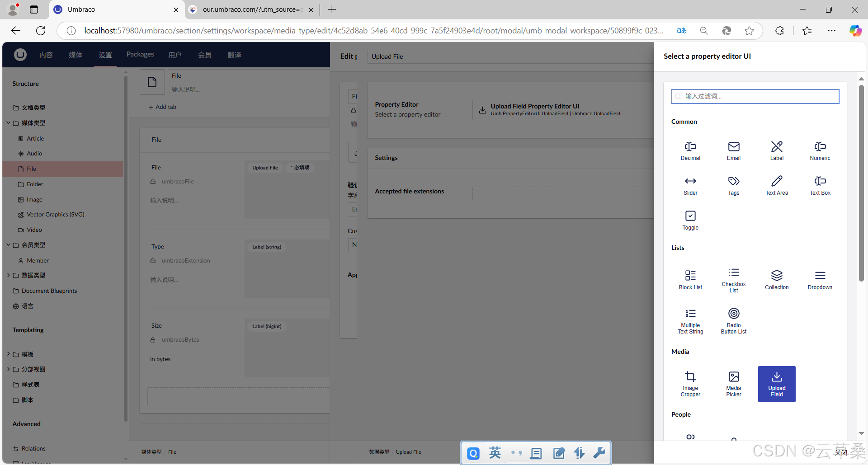The height and width of the screenshot is (465, 868).
Task: Open the Packages section
Action: [x=140, y=54]
